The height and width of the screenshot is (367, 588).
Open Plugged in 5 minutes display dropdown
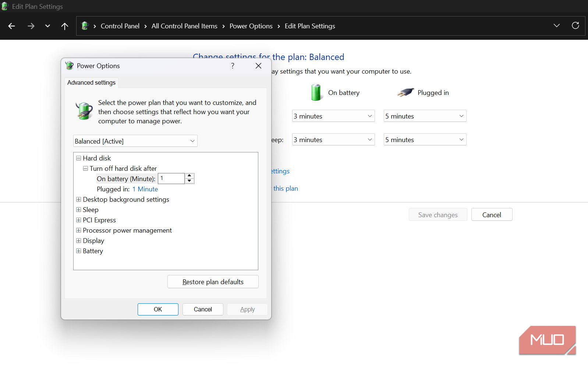(x=425, y=116)
